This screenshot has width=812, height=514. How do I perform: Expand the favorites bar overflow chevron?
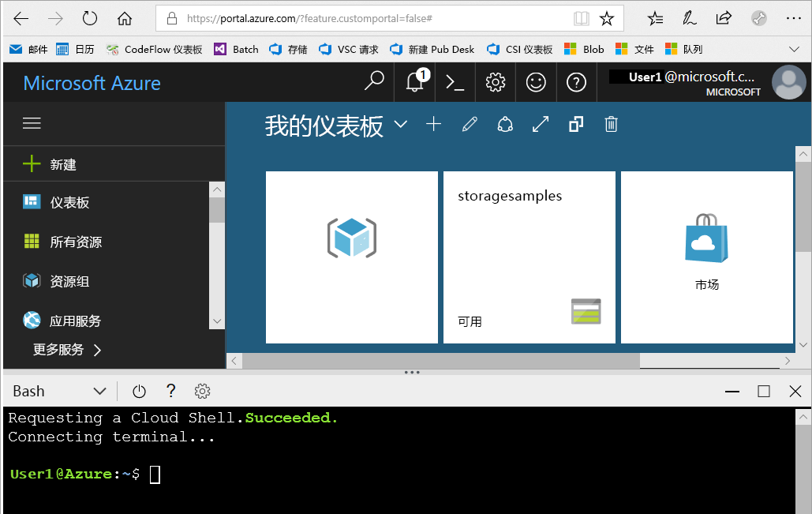point(794,49)
